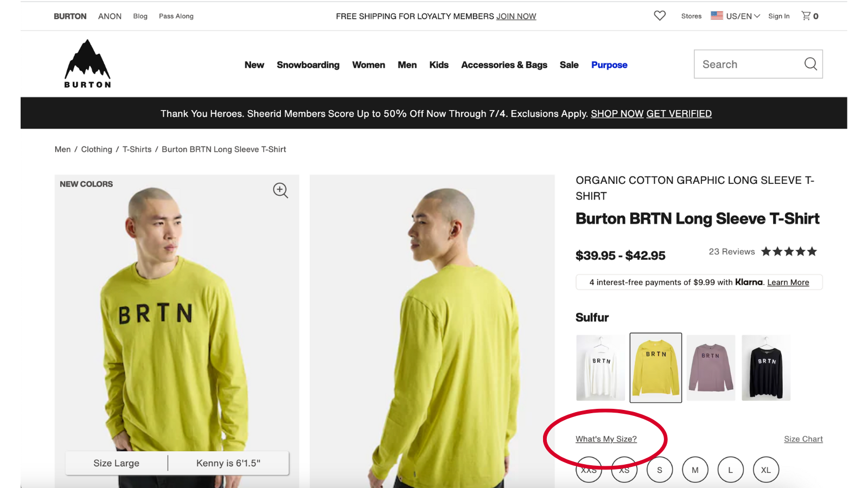
Task: Click the Burton mountain logo
Action: pos(87,63)
